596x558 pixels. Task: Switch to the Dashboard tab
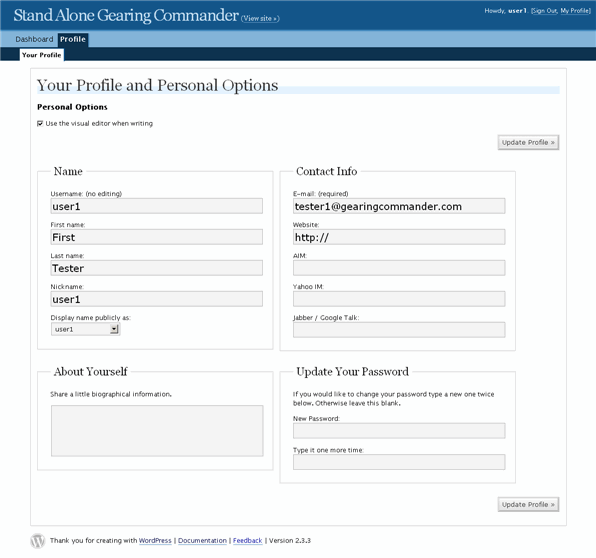pyautogui.click(x=34, y=39)
